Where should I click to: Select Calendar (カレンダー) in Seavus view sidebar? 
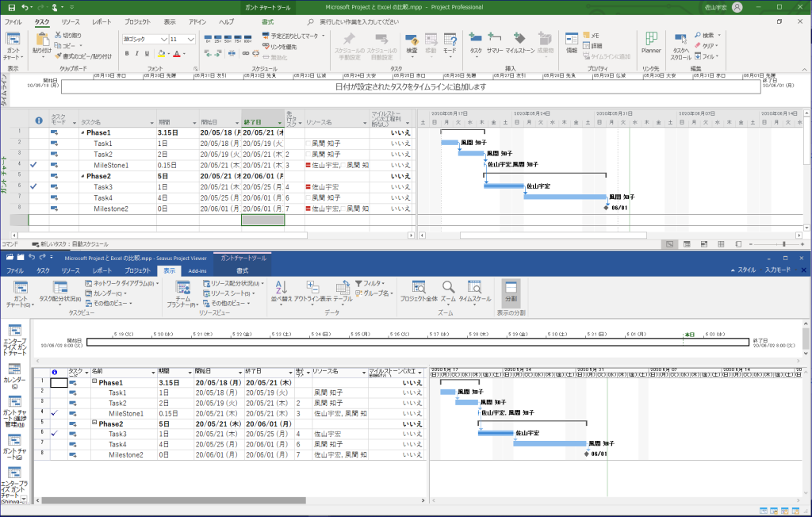pos(14,376)
